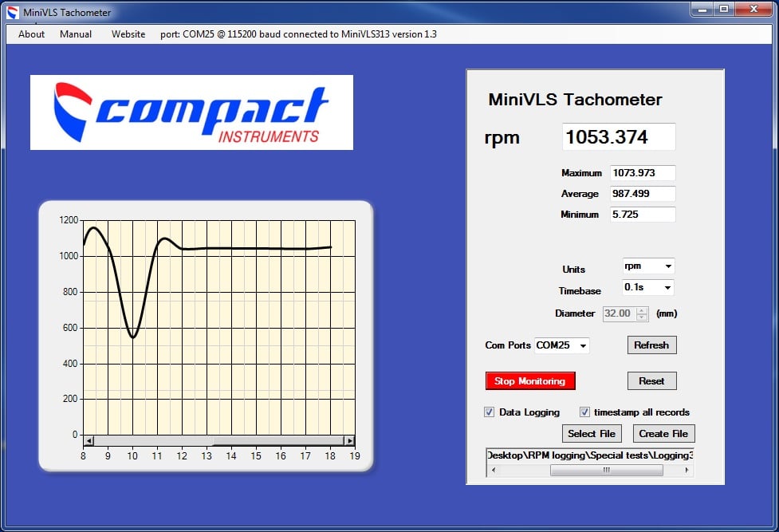Open the Website menu item

click(x=128, y=33)
